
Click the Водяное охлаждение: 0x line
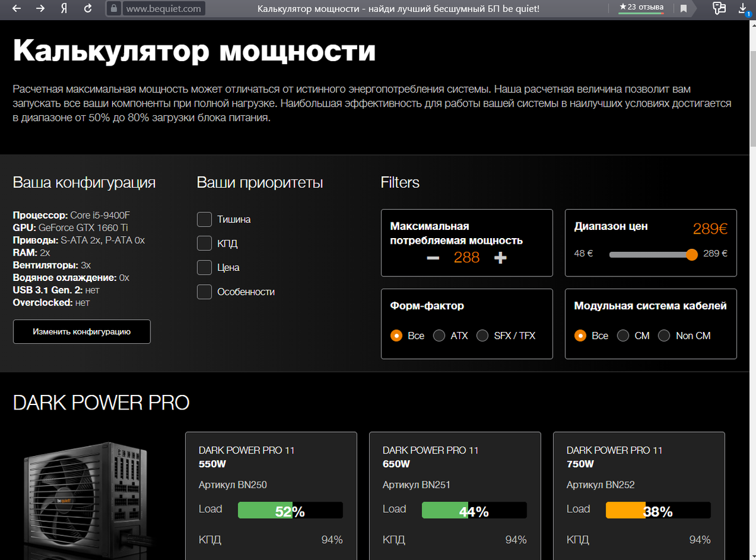71,278
